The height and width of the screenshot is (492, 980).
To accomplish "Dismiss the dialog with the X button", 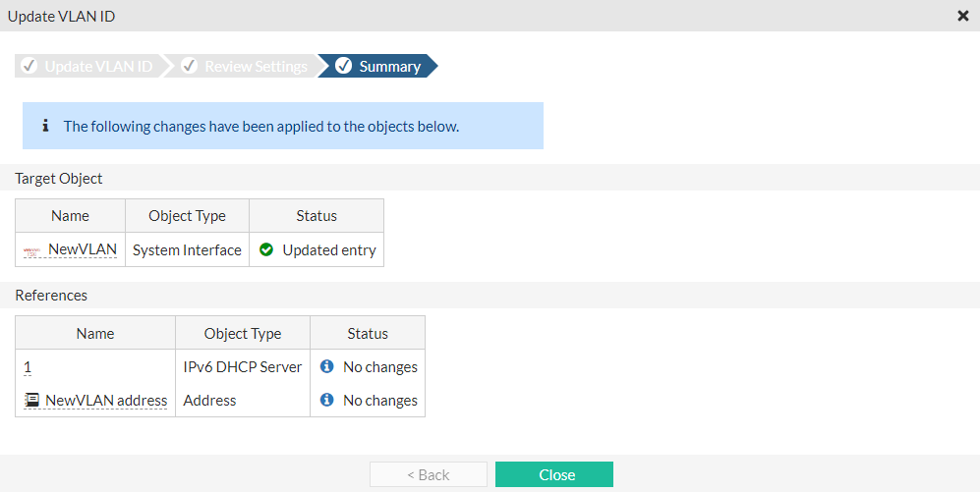I will [x=962, y=16].
